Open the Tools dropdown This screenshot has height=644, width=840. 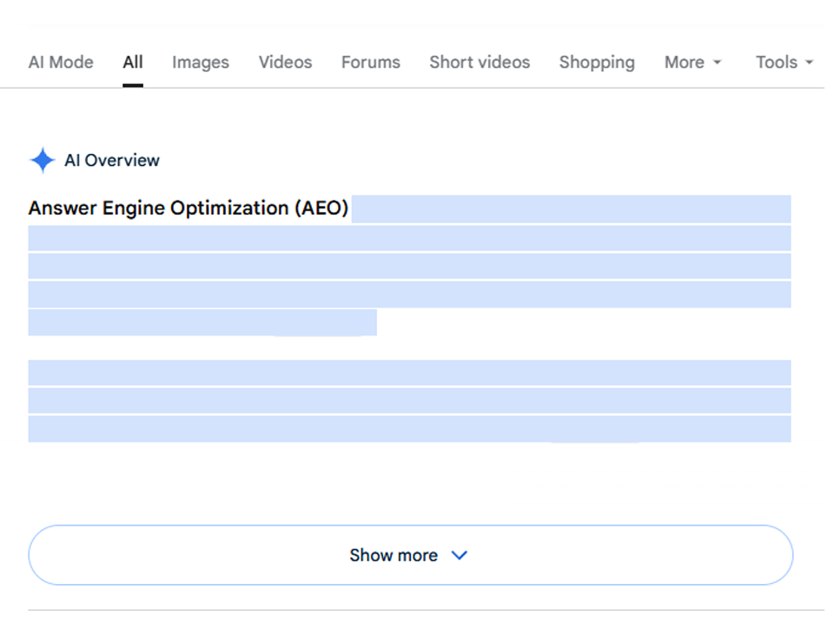point(784,63)
